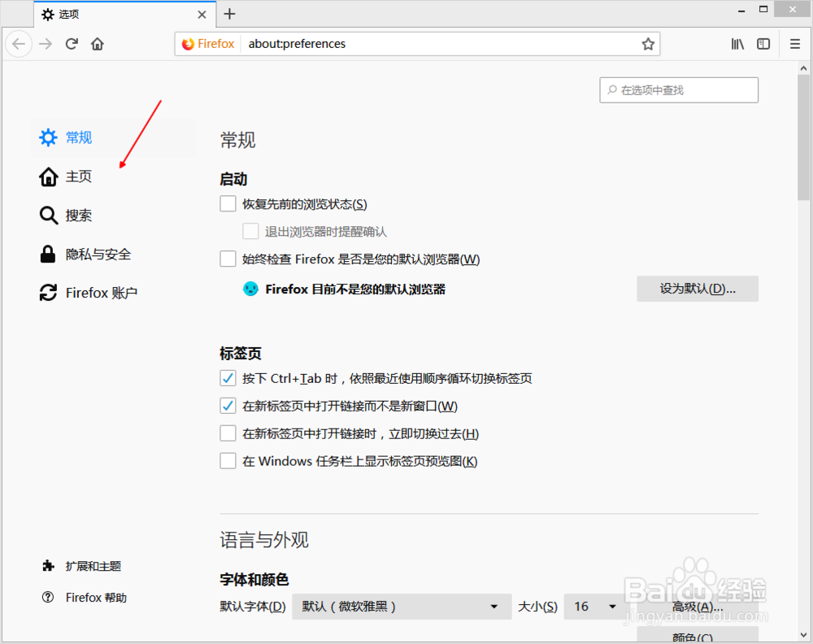Click the vertical scrollbar thumb
The image size is (813, 644).
803,137
